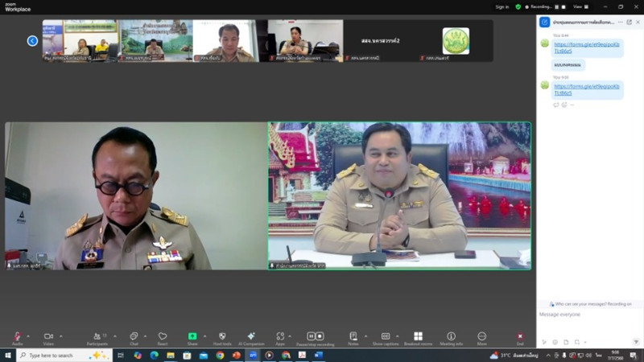Click the taskbar search box
Screen dimensions: 644x362
(64, 355)
